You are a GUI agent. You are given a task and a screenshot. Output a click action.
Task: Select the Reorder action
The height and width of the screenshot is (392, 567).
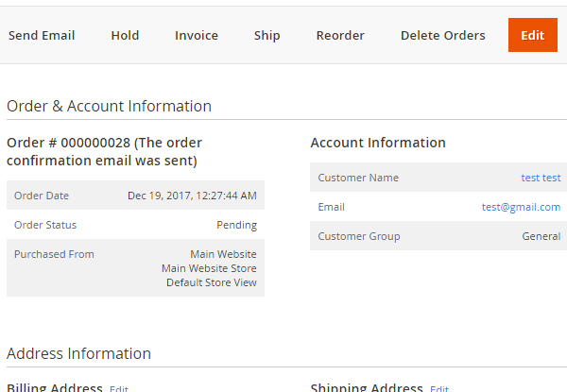(340, 36)
